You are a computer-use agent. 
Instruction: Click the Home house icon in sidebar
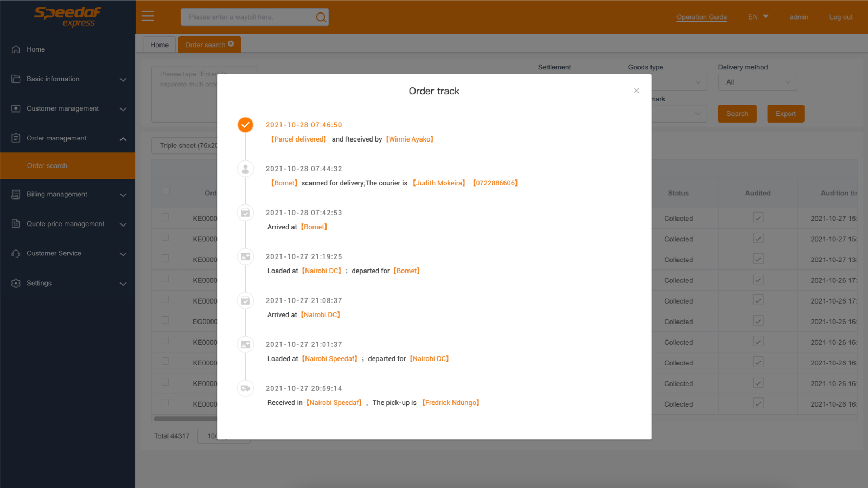point(16,49)
